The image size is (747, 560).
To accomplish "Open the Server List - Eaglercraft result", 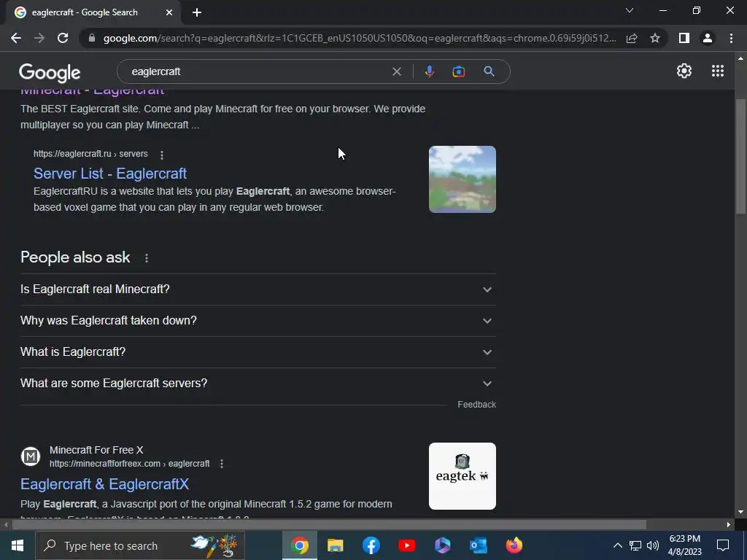I will tap(110, 174).
